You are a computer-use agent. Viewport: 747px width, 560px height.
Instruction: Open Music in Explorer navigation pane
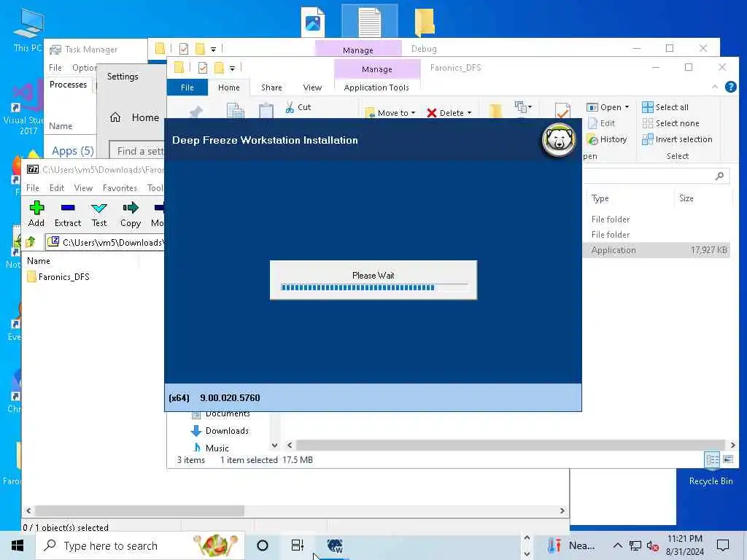pyautogui.click(x=210, y=448)
